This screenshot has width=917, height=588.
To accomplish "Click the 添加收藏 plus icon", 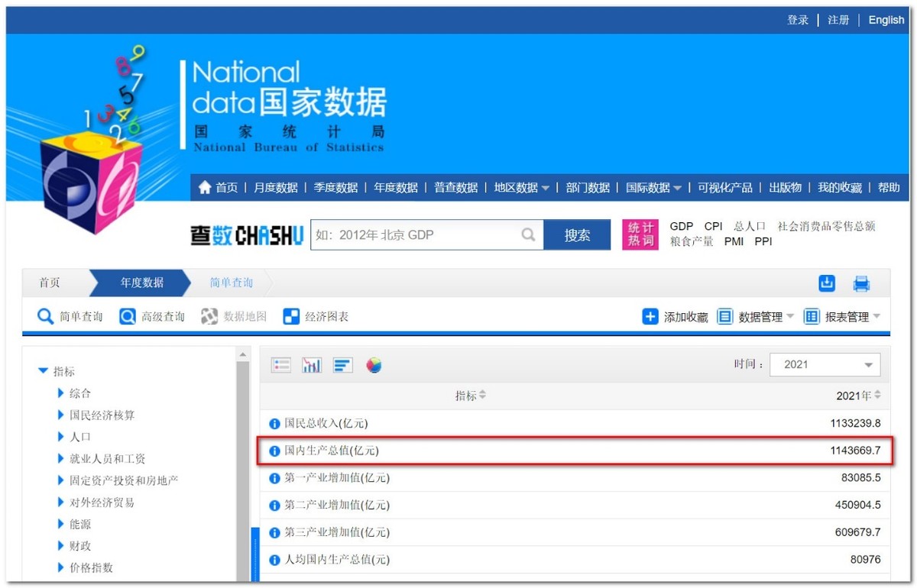I will (650, 316).
